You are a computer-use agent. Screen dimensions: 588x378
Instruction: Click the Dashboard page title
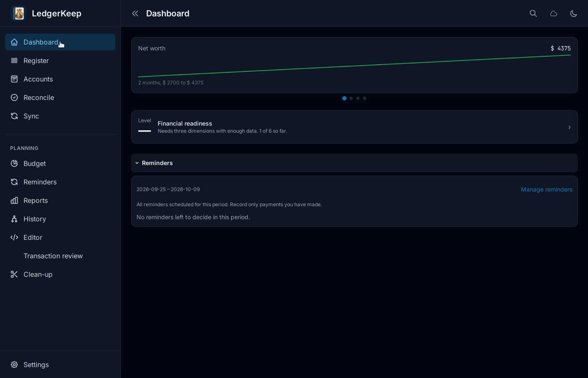point(168,13)
